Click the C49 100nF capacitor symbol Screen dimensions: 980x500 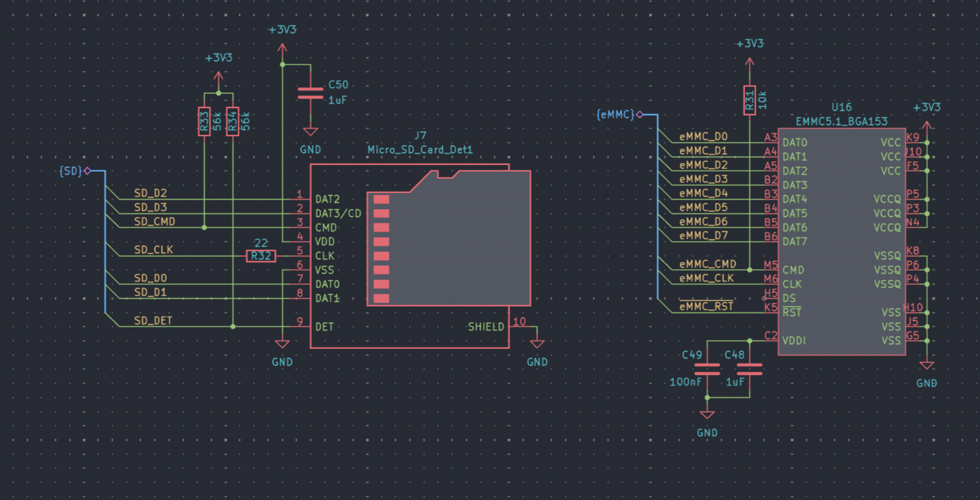point(707,370)
